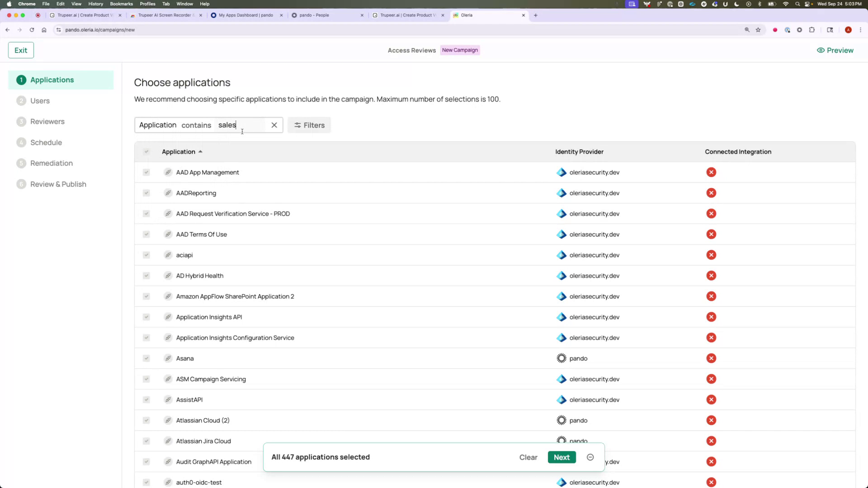This screenshot has height=488, width=868.
Task: Toggle the Application column sort order
Action: coord(201,152)
